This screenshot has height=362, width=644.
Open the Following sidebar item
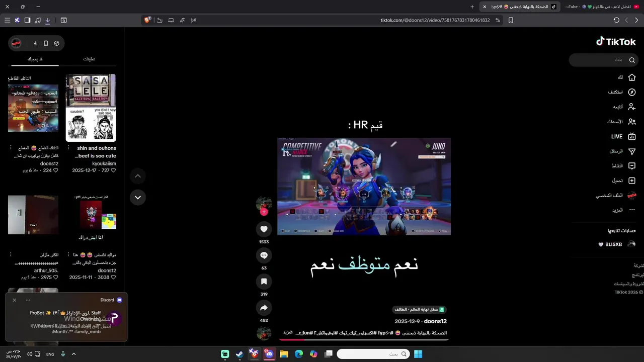coord(624,107)
